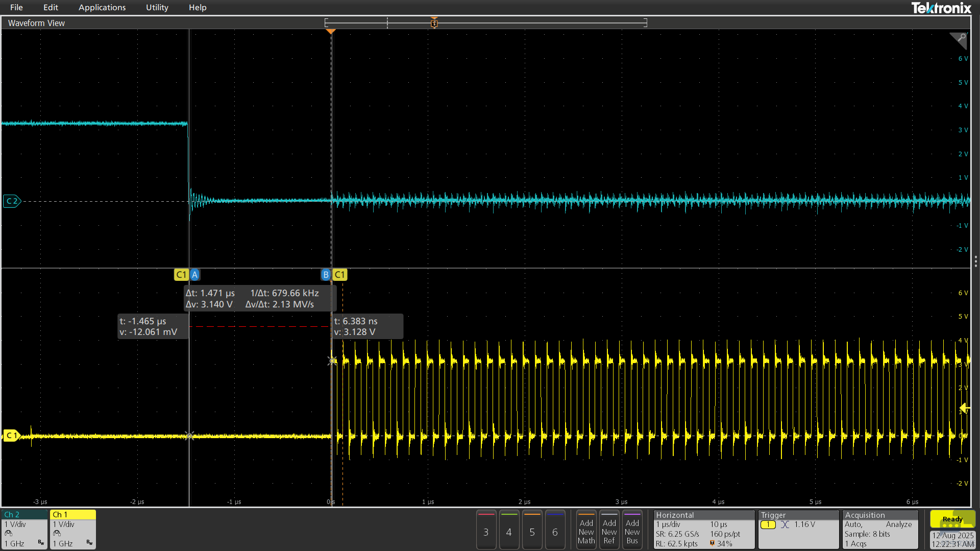Open the Trigger settings badge
Screen dimensions: 980x551
(798, 530)
